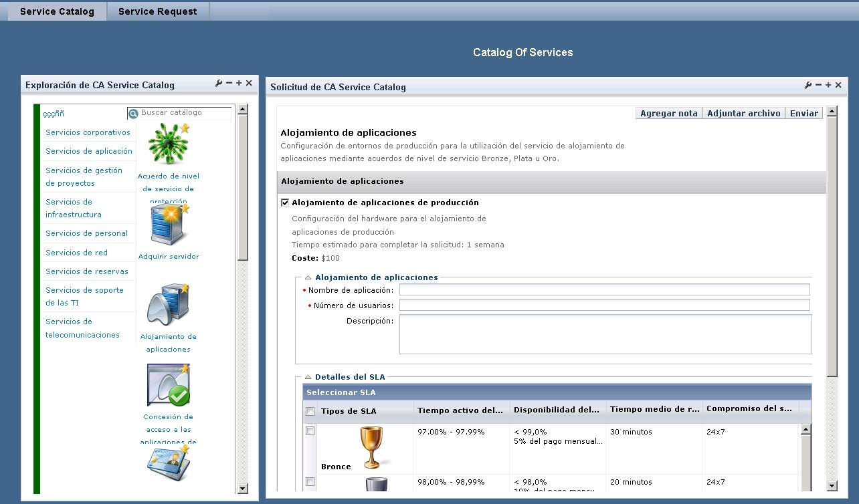Open settings wrench of Exploración de CA Service Catalog panel
859x504 pixels.
[219, 84]
